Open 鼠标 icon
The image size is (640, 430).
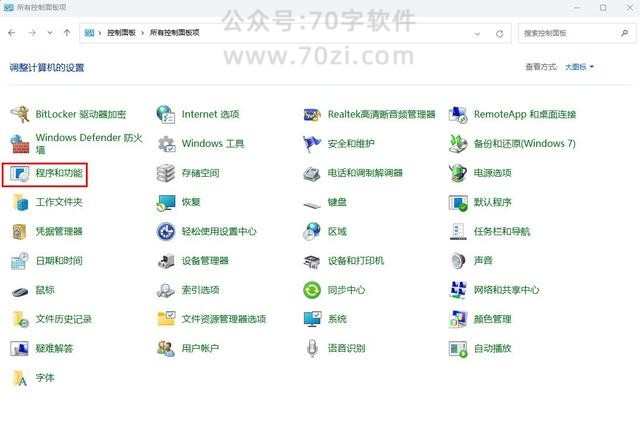[20, 292]
